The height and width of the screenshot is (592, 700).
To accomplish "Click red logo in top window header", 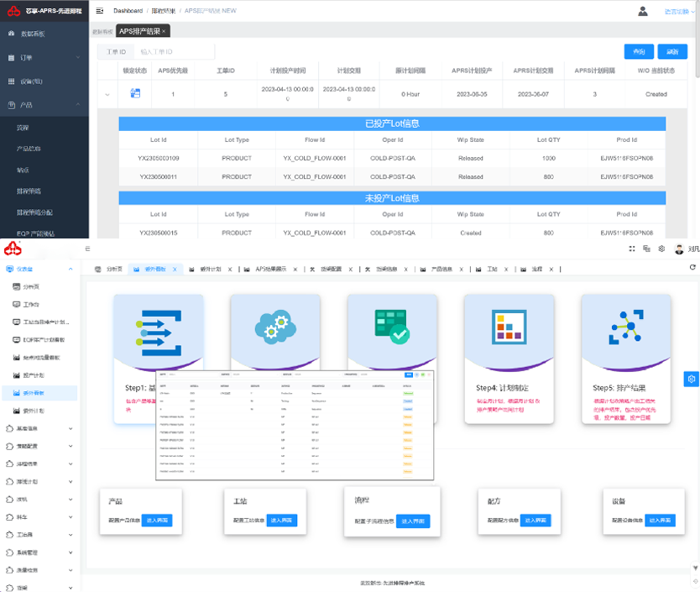I will [13, 11].
